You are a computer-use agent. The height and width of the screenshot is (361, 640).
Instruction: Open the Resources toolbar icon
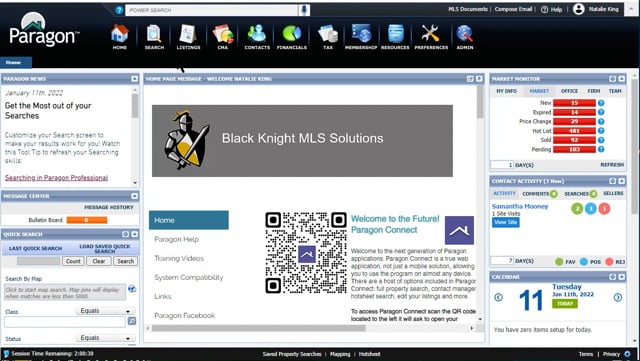pos(395,37)
